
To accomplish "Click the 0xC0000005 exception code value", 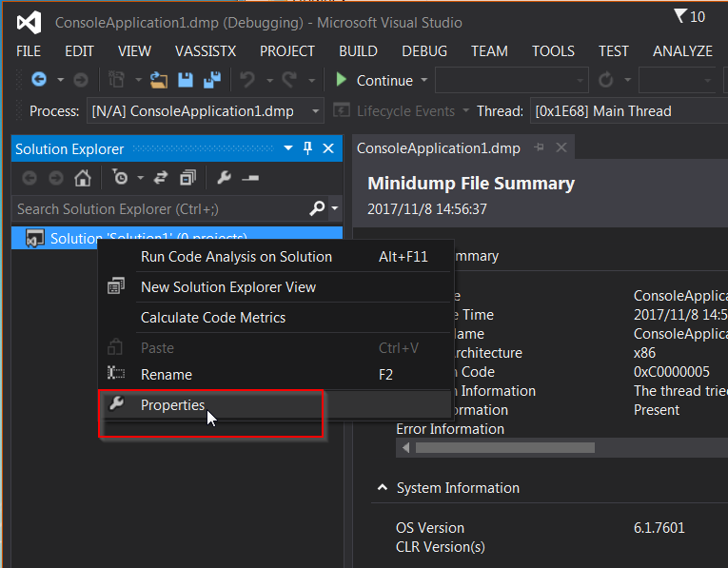I will coord(671,372).
